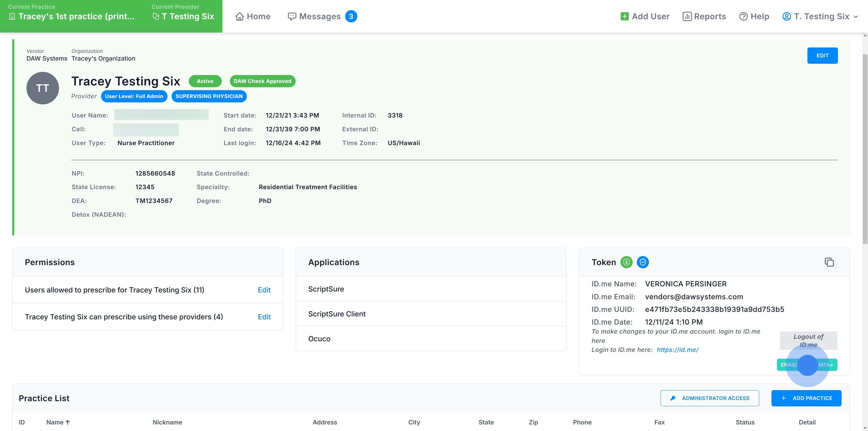Click the Help question mark icon
This screenshot has width=868, height=431.
pos(743,16)
